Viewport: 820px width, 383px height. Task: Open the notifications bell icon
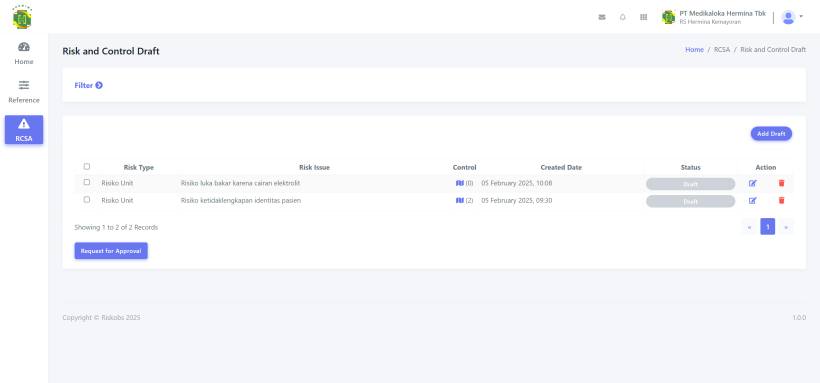point(622,17)
